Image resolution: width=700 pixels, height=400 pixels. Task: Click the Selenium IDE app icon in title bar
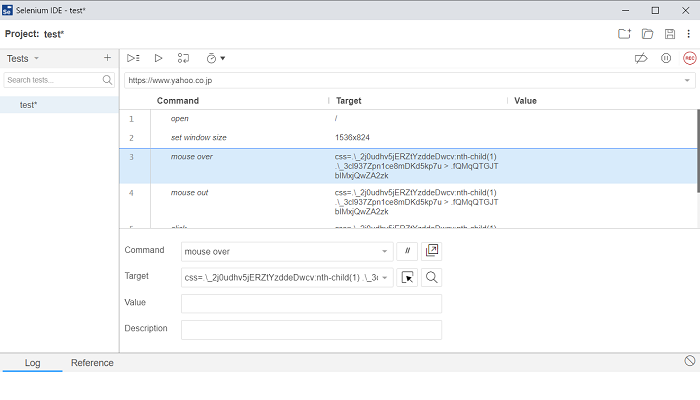click(7, 10)
